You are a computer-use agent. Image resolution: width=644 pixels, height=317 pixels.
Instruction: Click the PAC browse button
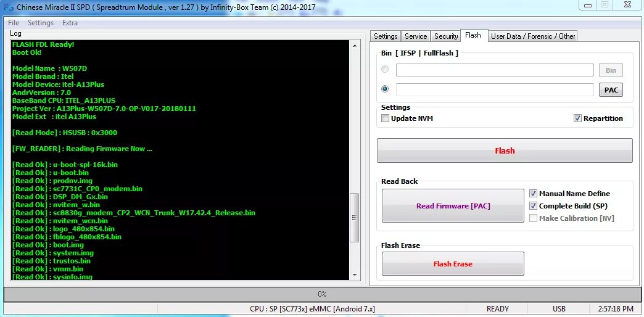tap(611, 90)
